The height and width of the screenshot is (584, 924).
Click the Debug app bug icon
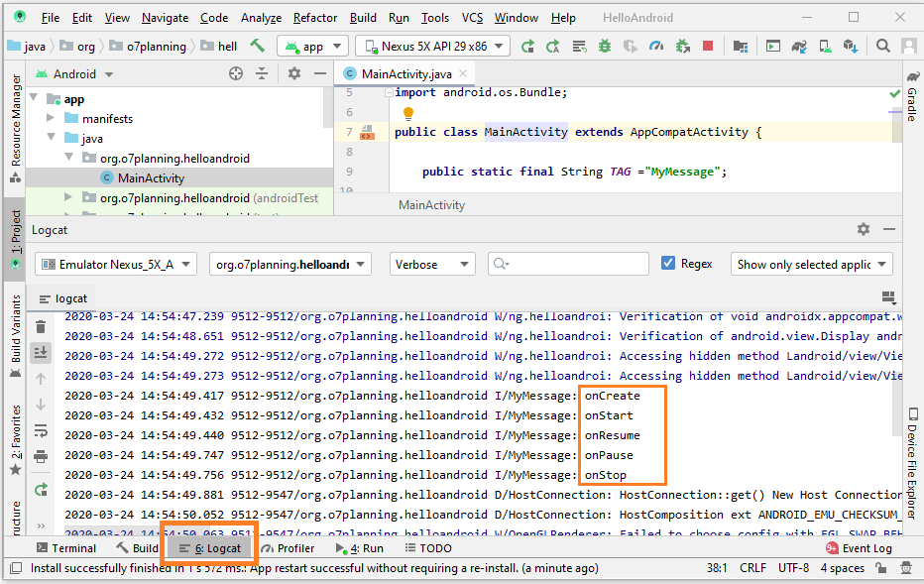pyautogui.click(x=605, y=46)
